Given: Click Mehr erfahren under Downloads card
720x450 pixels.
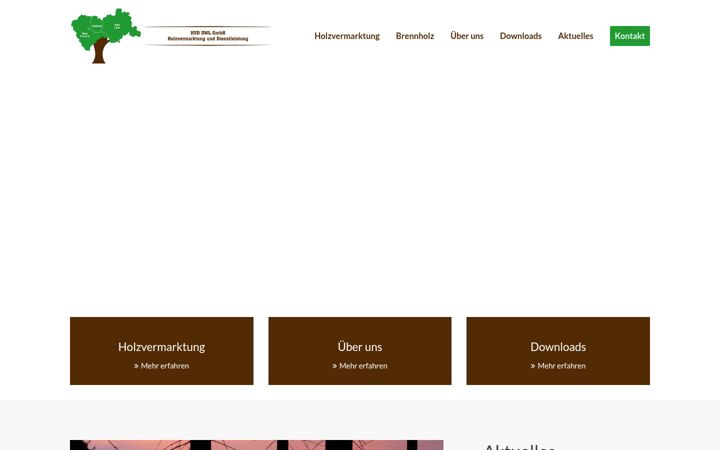Looking at the screenshot, I should pos(558,366).
